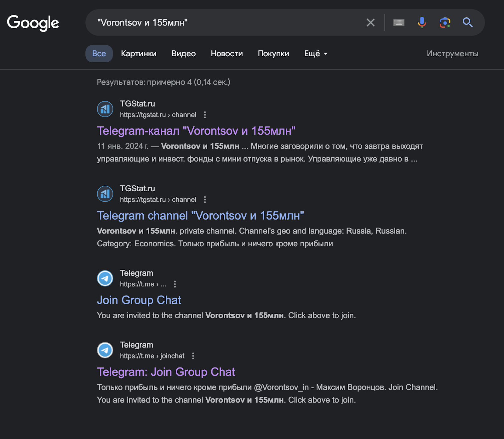Open Telegram: Join Group Chat link

[166, 372]
